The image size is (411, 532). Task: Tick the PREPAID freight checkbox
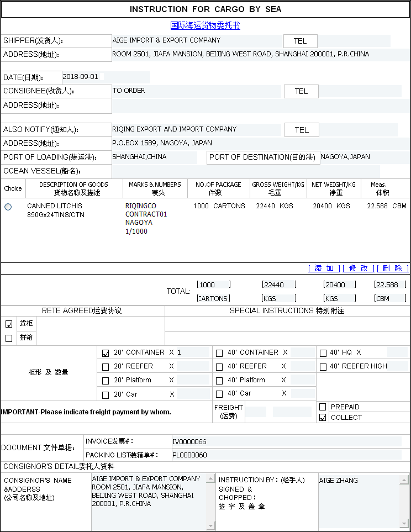(x=323, y=407)
